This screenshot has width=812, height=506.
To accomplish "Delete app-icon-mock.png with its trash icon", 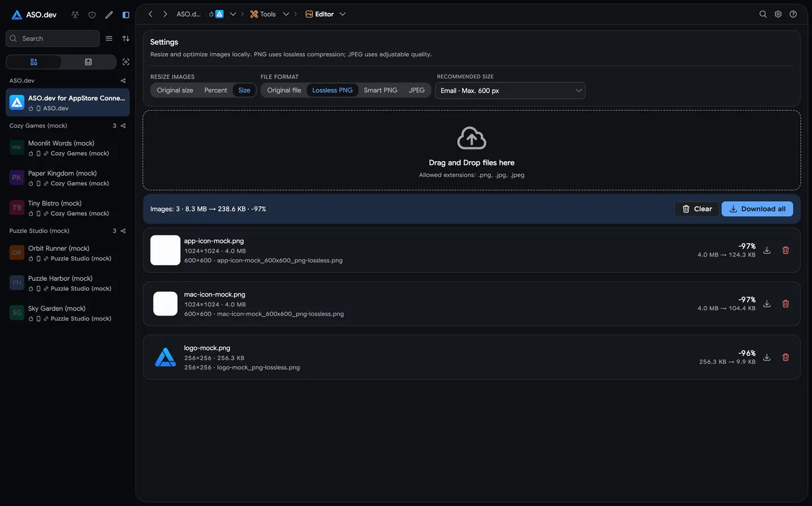I will [x=785, y=250].
